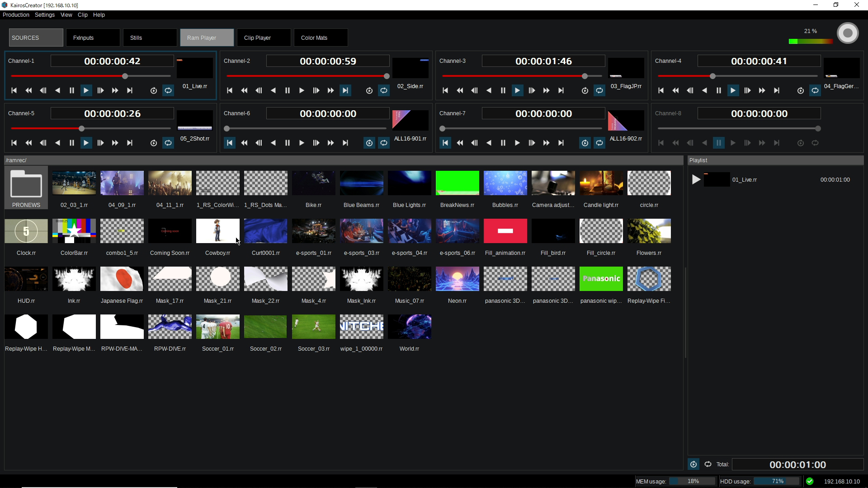Play the 01_Live.rr playlist entry
Screen dimensions: 868x488
point(696,180)
